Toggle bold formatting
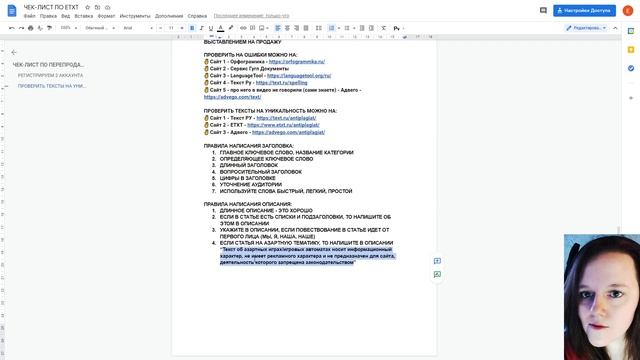This screenshot has height=360, width=640. 192,28
